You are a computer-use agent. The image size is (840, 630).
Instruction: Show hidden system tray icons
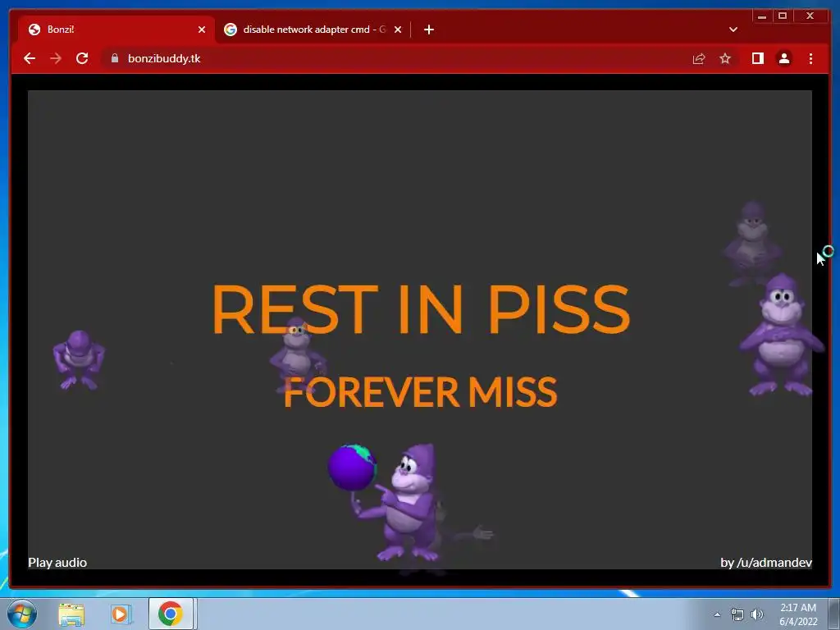tap(717, 614)
